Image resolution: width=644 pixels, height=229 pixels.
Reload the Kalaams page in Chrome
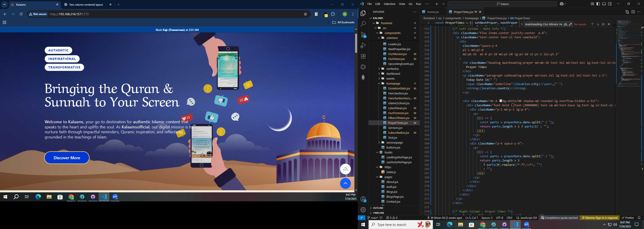point(21,14)
